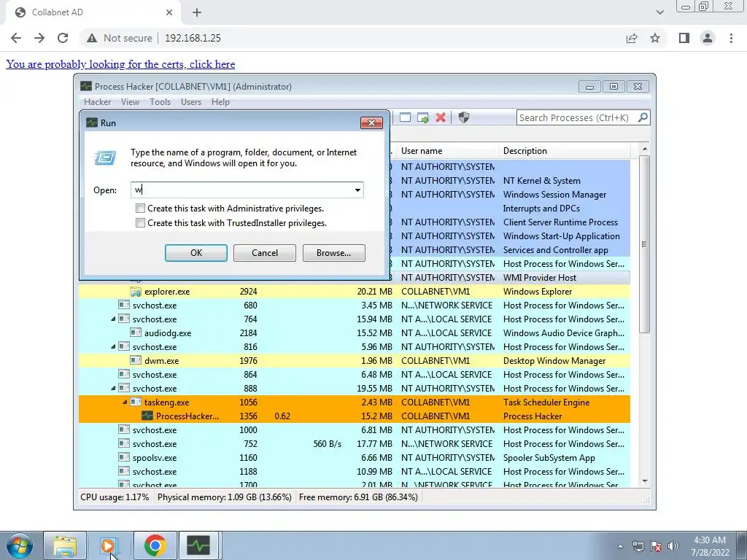
Task: Sort by the Description column header
Action: [x=565, y=151]
